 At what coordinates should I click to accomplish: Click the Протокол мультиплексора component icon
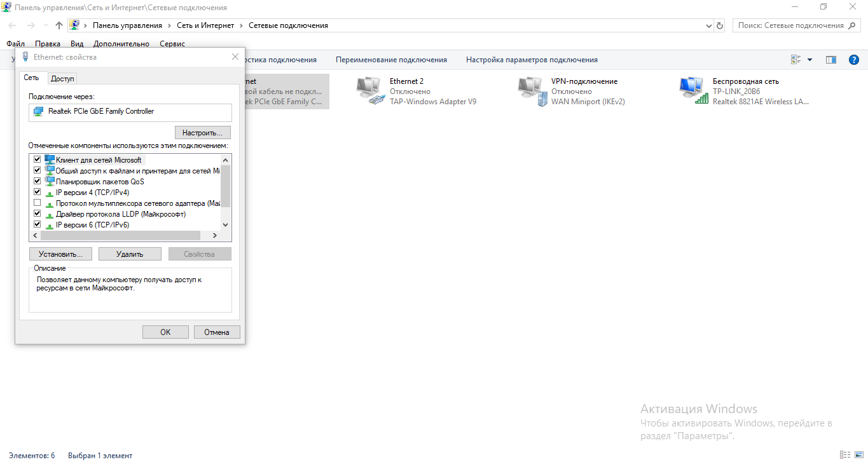point(50,203)
